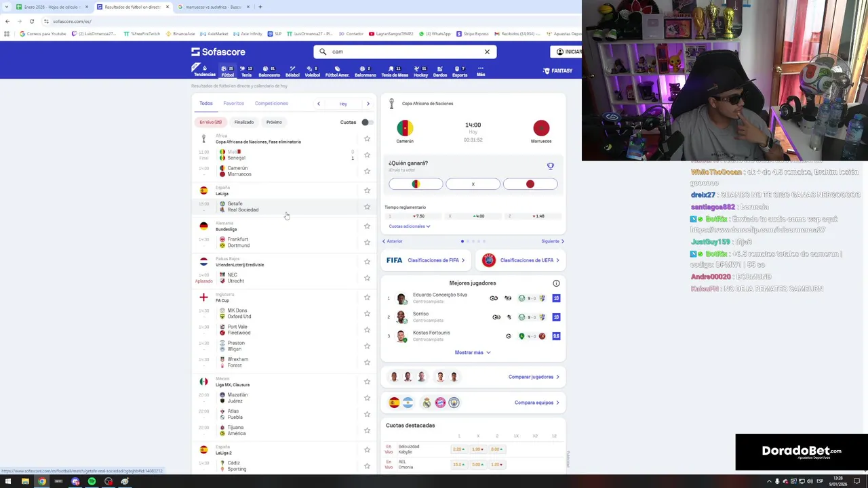Screen dimensions: 868x488
Task: Open the Dardos section icon
Action: click(x=439, y=71)
